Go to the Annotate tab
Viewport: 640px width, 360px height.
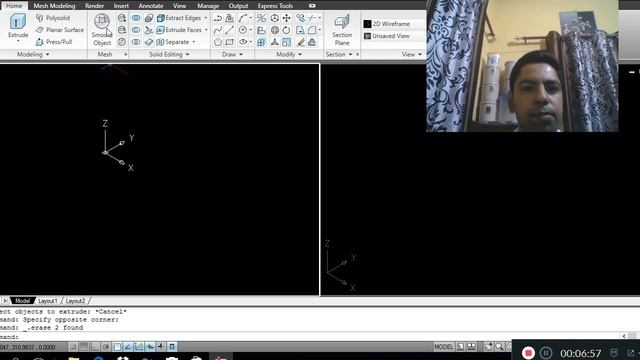151,6
